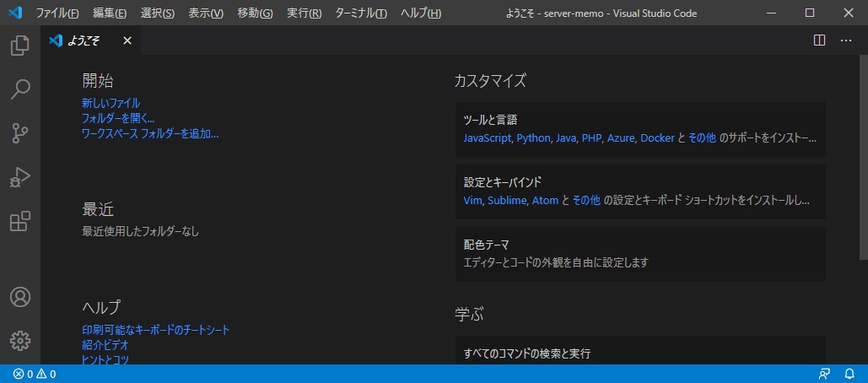
Task: Open the Search view in activity bar
Action: coord(20,89)
